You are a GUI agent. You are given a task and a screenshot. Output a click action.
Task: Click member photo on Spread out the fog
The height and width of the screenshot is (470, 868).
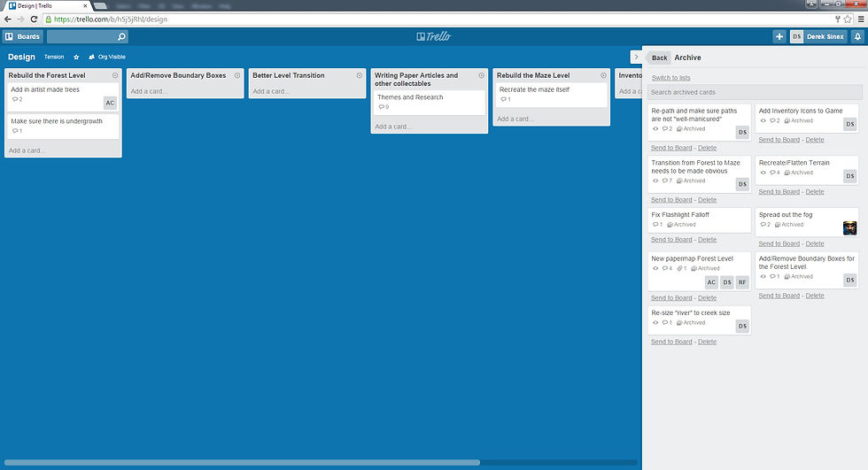click(849, 227)
